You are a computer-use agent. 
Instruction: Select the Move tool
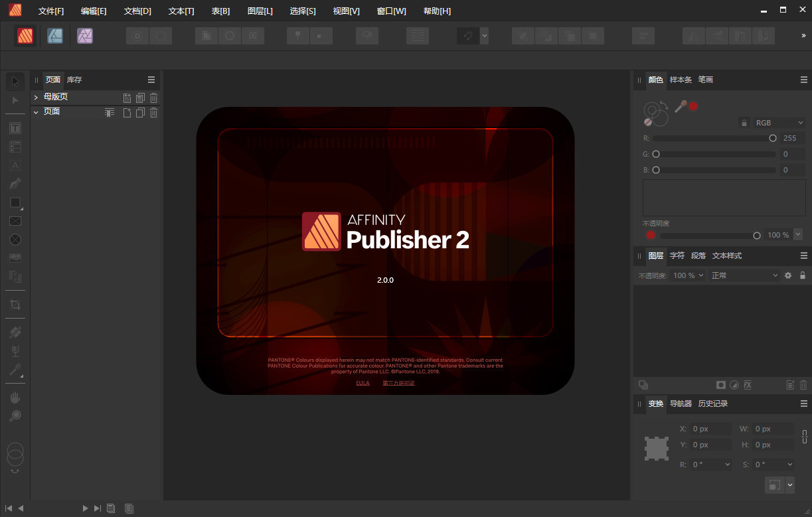click(15, 81)
